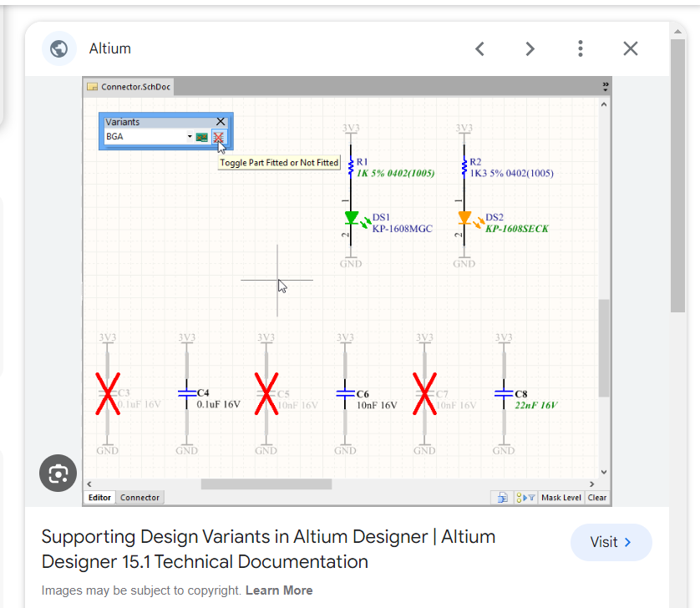Select the R2 resistor symbol
Screen dimensions: 700x608
[x=464, y=166]
